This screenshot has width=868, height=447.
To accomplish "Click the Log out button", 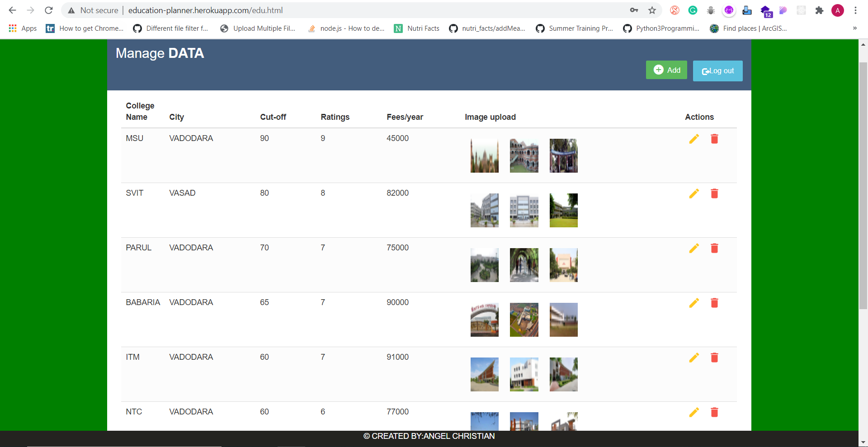I will (717, 71).
